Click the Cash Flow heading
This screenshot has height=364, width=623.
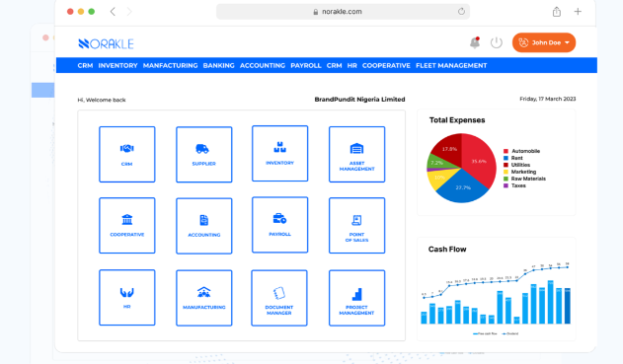click(x=447, y=250)
